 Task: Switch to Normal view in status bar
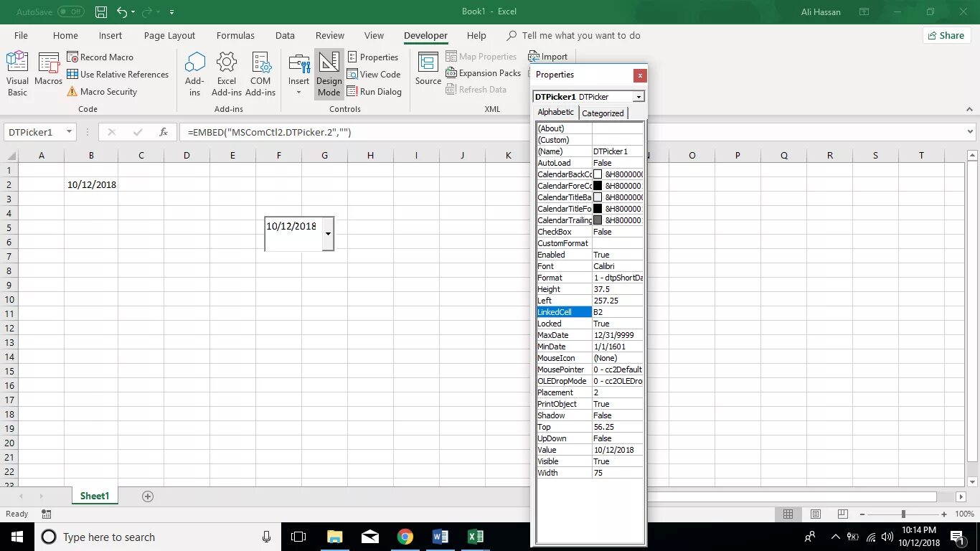pyautogui.click(x=788, y=514)
